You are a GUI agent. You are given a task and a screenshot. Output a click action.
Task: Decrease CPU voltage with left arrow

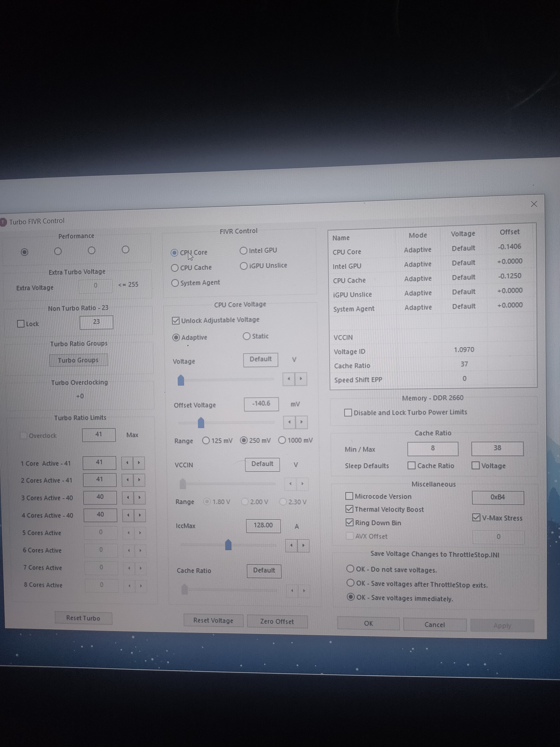289,379
